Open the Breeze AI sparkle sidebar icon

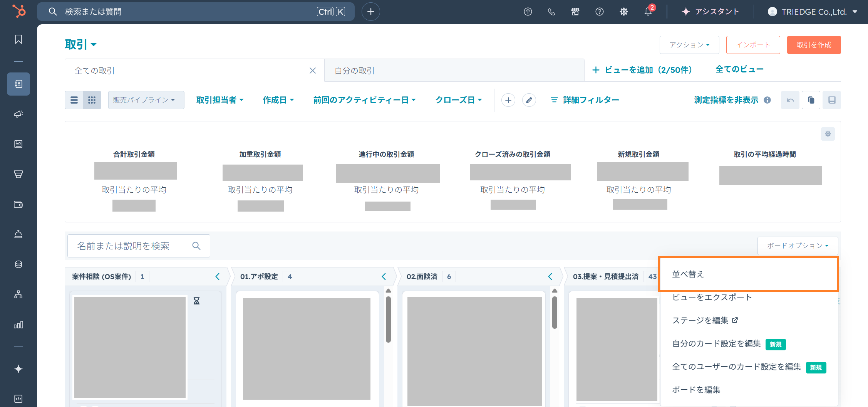pos(18,369)
